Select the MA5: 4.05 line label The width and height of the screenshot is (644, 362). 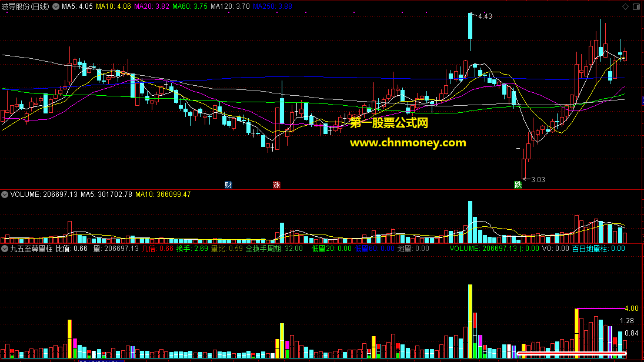[77, 6]
